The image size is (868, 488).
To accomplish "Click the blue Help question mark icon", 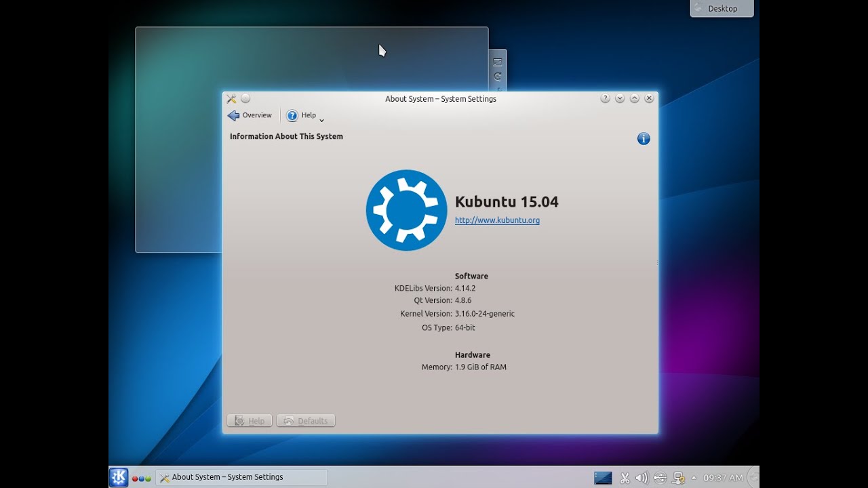I will click(292, 116).
